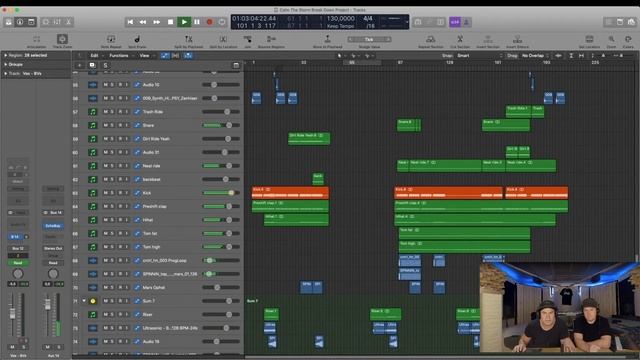Click the Set Locators toolbar icon
Image resolution: width=640 pixels, height=360 pixels.
(589, 39)
